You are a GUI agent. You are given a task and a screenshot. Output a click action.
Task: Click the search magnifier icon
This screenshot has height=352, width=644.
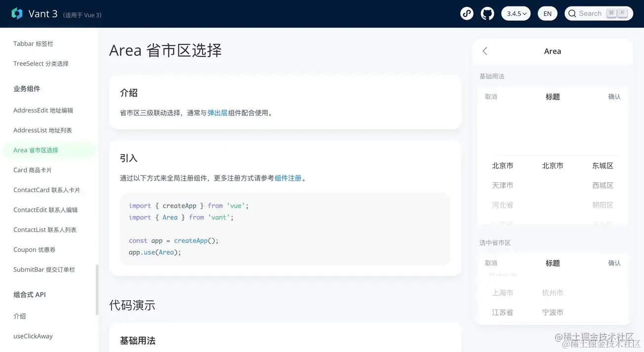tap(572, 13)
